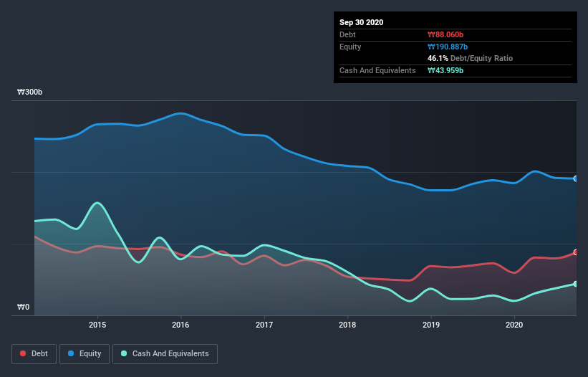588x377 pixels.
Task: Select the Debt end-point marker on chart
Action: 576,252
